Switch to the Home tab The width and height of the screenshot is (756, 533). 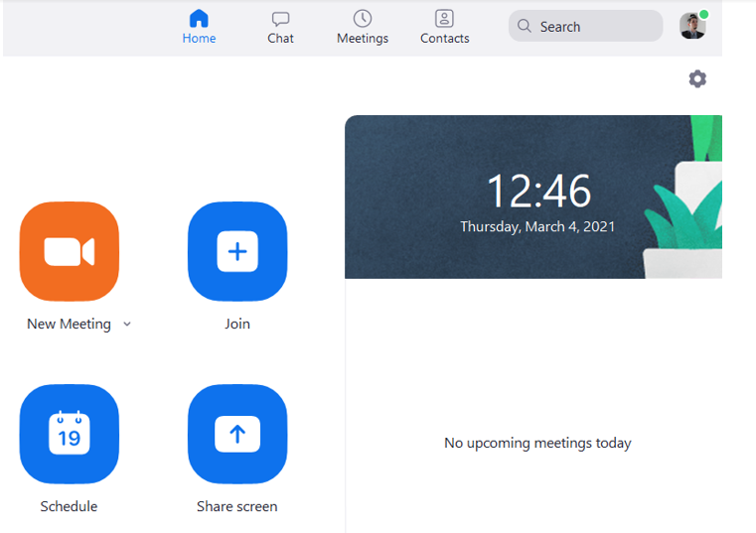point(199,27)
